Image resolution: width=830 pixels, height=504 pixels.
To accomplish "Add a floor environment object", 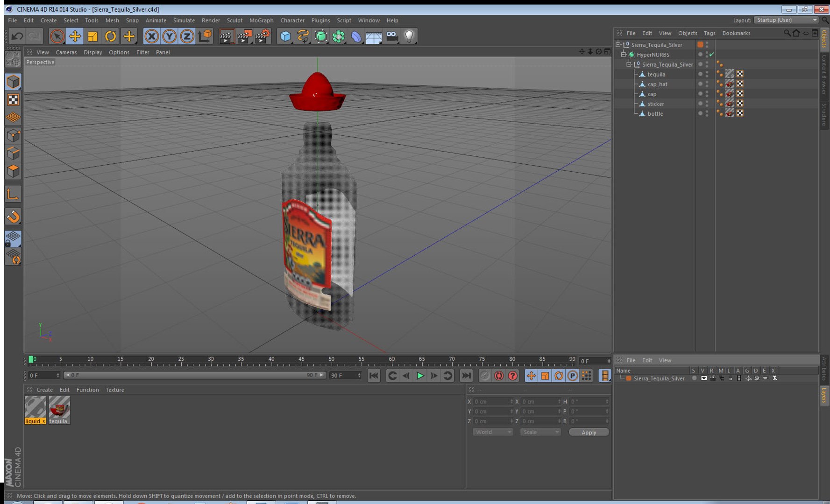I will click(374, 36).
